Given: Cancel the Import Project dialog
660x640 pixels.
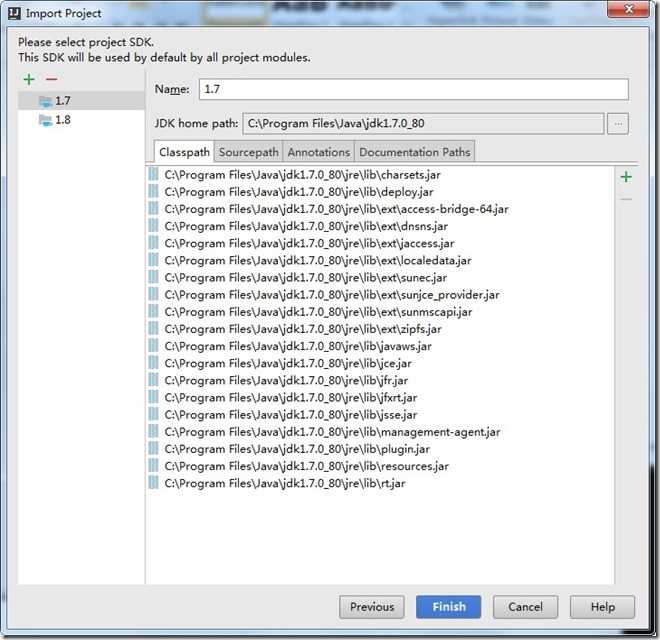Looking at the screenshot, I should coord(525,607).
